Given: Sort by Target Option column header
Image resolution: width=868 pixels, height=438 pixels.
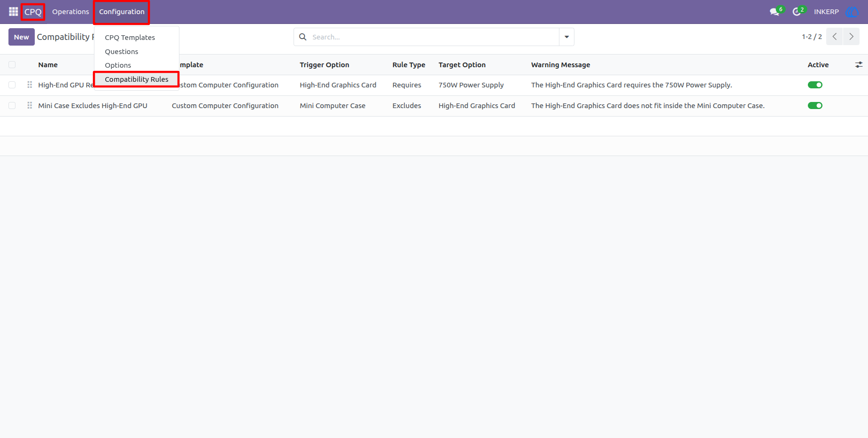Looking at the screenshot, I should [x=462, y=65].
